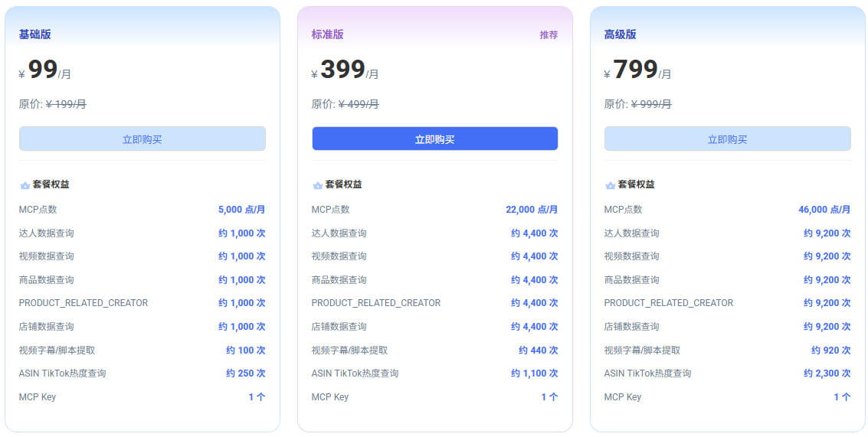Select the 高级版 plan title
This screenshot has height=437, width=868.
(620, 34)
